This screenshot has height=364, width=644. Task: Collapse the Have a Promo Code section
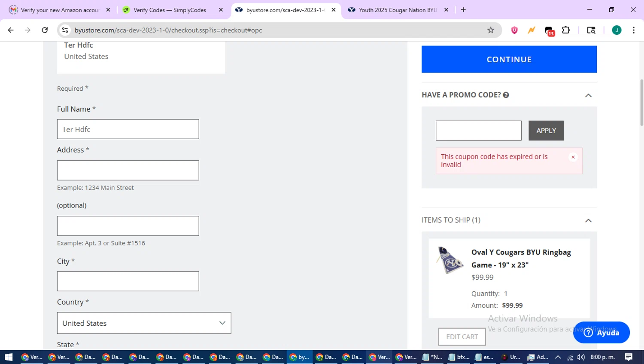(x=588, y=95)
